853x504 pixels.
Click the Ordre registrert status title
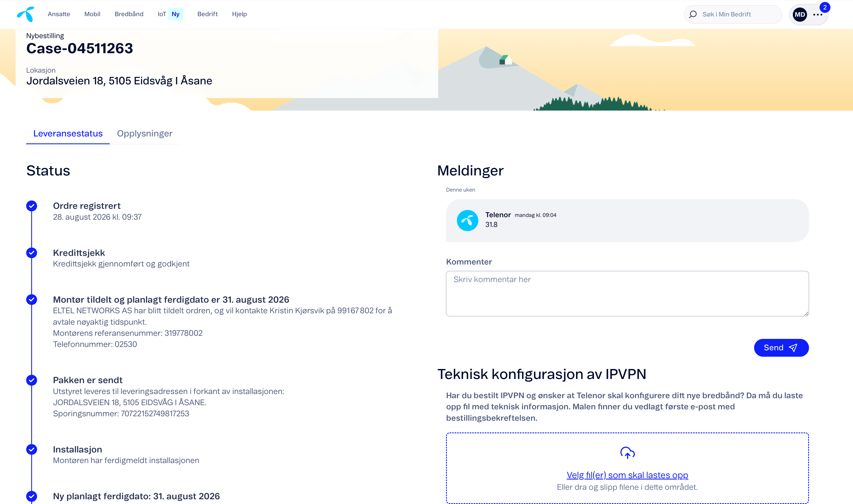pos(87,206)
